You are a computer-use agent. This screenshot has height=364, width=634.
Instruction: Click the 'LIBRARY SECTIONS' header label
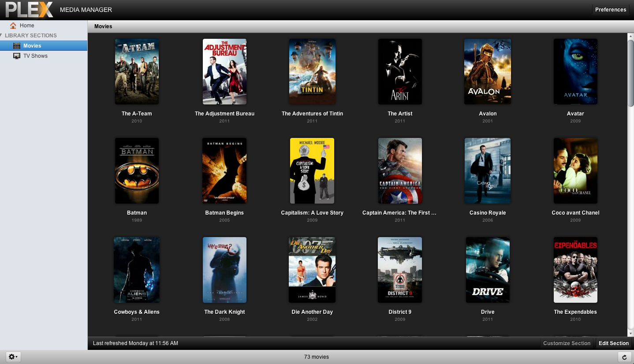pyautogui.click(x=31, y=35)
